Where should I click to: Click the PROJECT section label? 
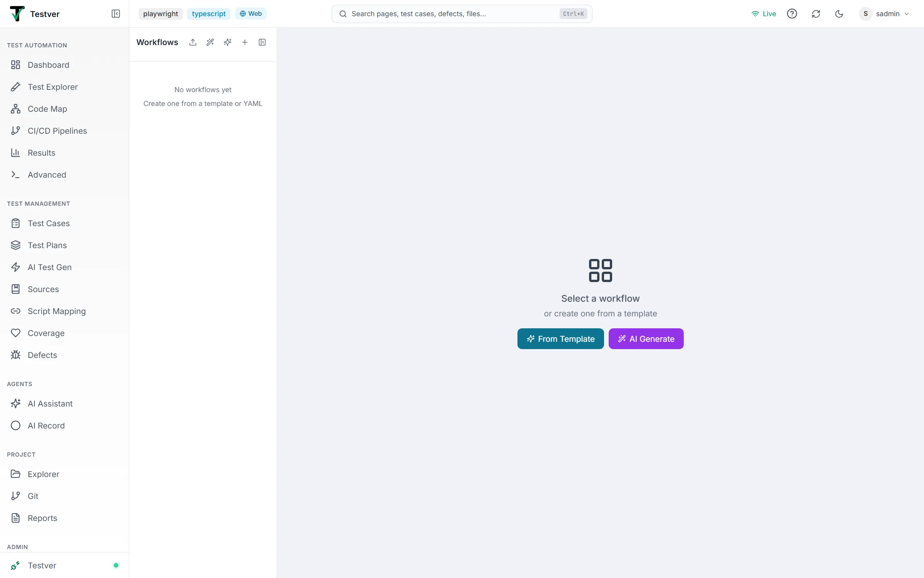(x=21, y=455)
